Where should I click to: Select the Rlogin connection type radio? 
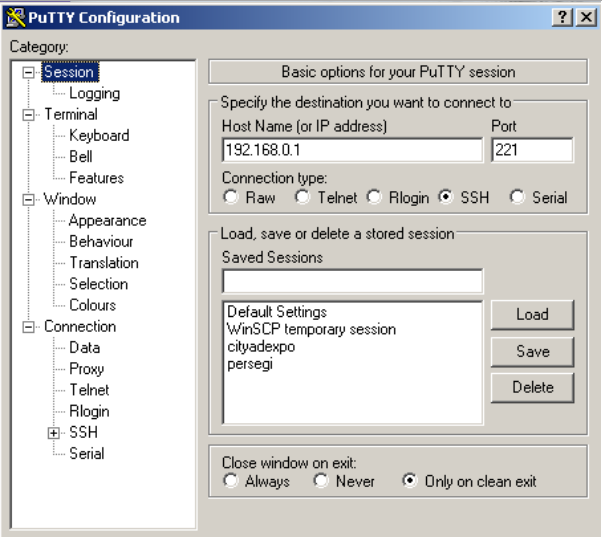point(374,197)
